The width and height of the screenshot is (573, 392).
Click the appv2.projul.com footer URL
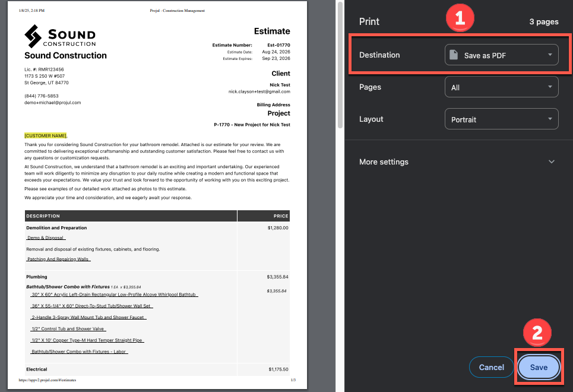tap(48, 380)
